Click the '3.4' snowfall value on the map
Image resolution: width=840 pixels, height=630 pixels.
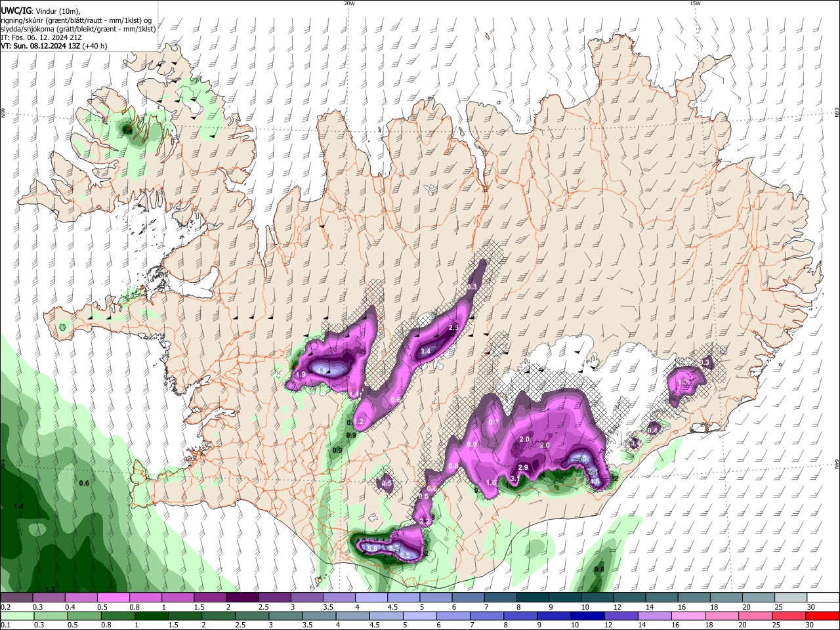(425, 352)
